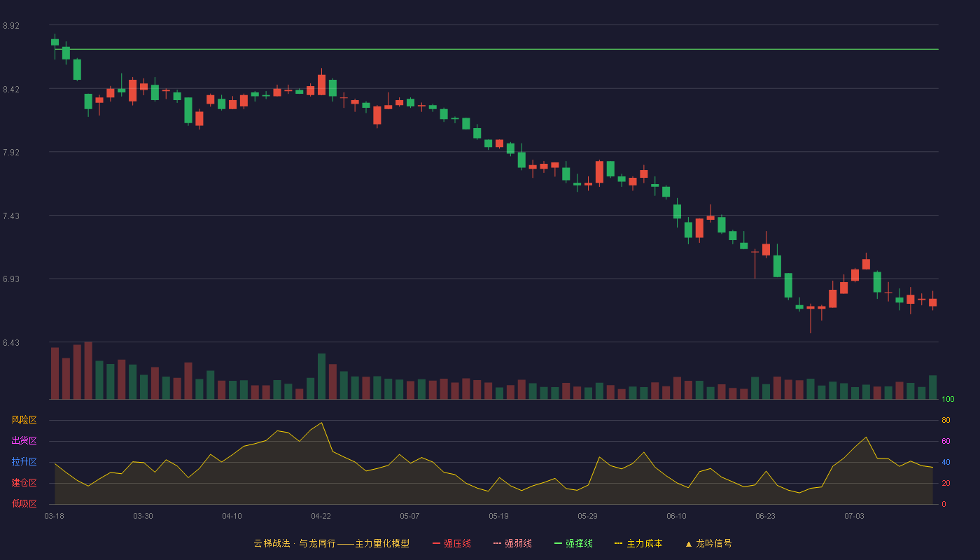Click the green horizontal resistance line
980x560 pixels.
coord(496,49)
